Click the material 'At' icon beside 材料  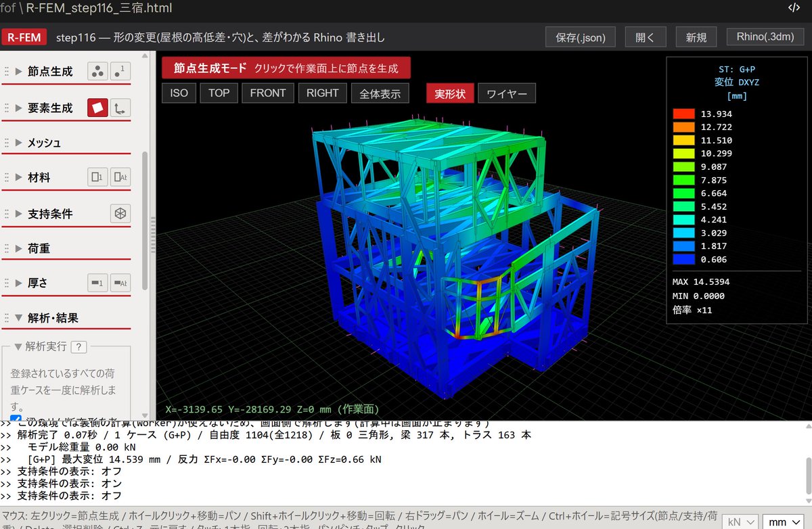click(x=120, y=177)
